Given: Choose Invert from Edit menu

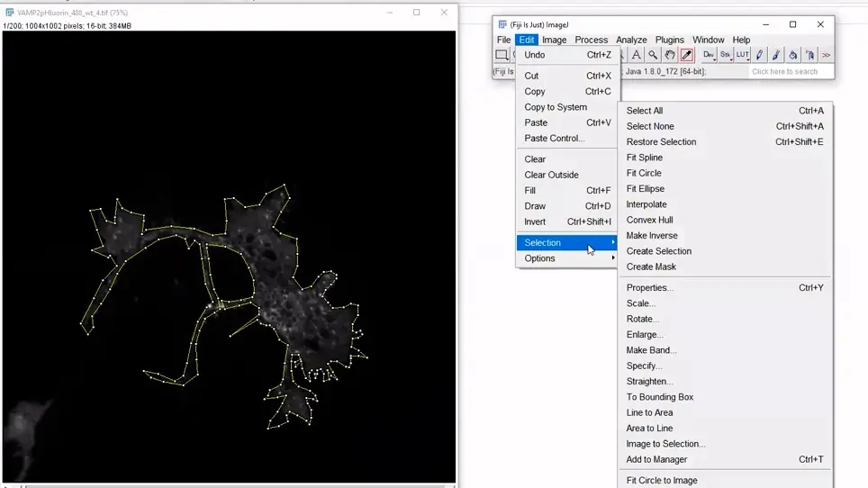Looking at the screenshot, I should click(x=567, y=221).
